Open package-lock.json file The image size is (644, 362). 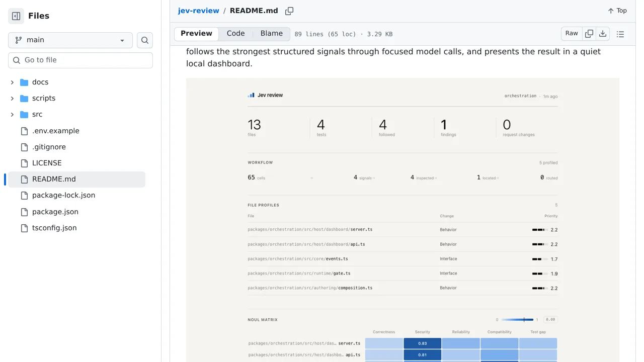63,195
